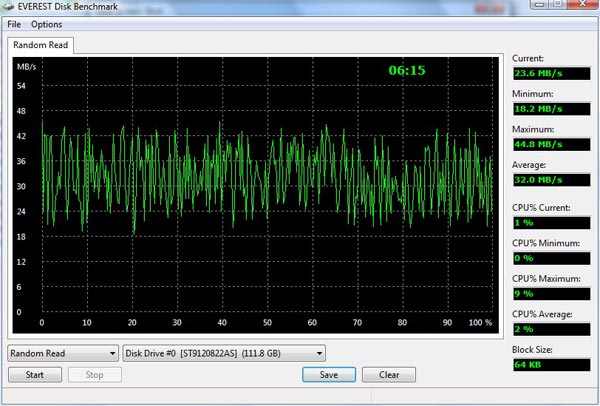
Task: Click the Block Size label
Action: point(532,350)
